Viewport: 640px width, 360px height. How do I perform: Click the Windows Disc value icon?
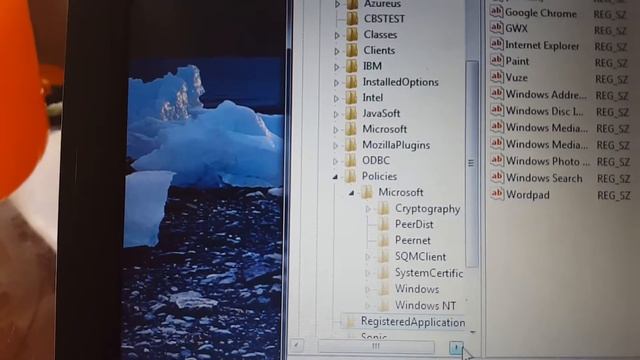497,110
